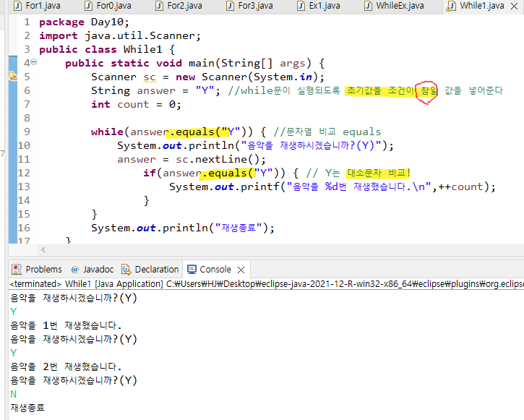524x420 pixels.
Task: Click the WhileEx.java file icon
Action: (369, 6)
